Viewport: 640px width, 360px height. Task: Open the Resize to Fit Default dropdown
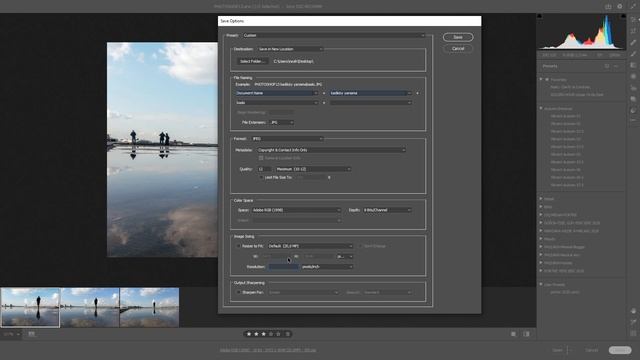tap(310, 246)
